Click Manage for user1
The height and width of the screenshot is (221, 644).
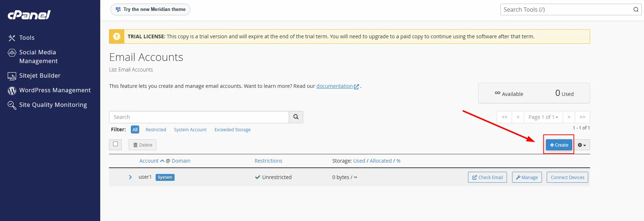tap(527, 177)
